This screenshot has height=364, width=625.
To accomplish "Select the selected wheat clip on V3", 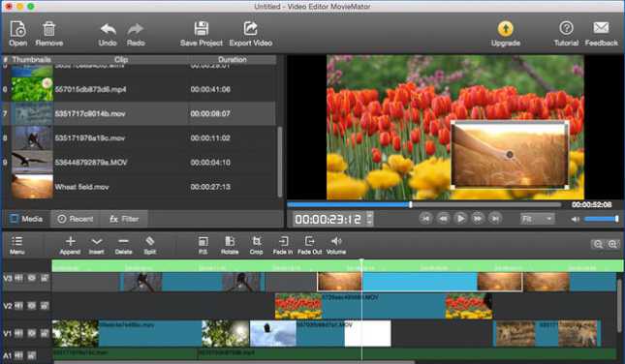I will pos(420,282).
